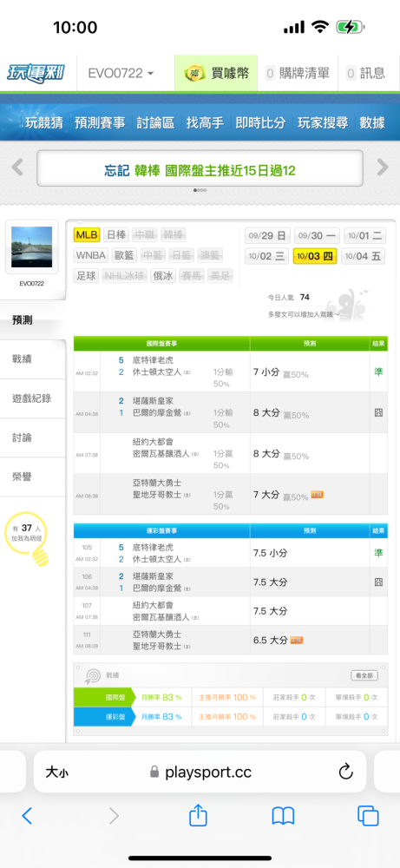Go to the previous banner with the left arrow

(x=17, y=167)
